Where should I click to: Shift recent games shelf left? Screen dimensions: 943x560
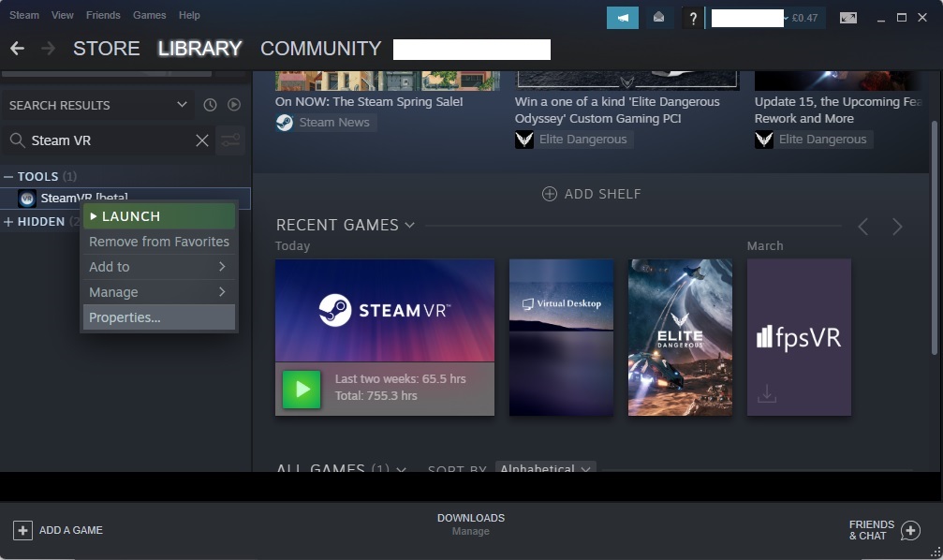coord(863,227)
